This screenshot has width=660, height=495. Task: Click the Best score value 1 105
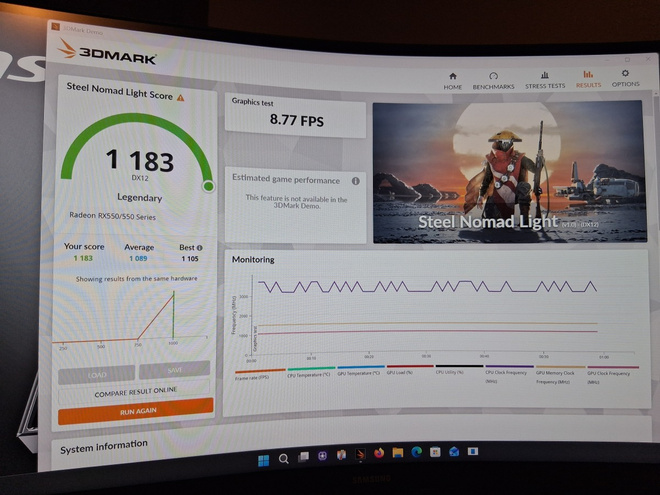tap(190, 258)
